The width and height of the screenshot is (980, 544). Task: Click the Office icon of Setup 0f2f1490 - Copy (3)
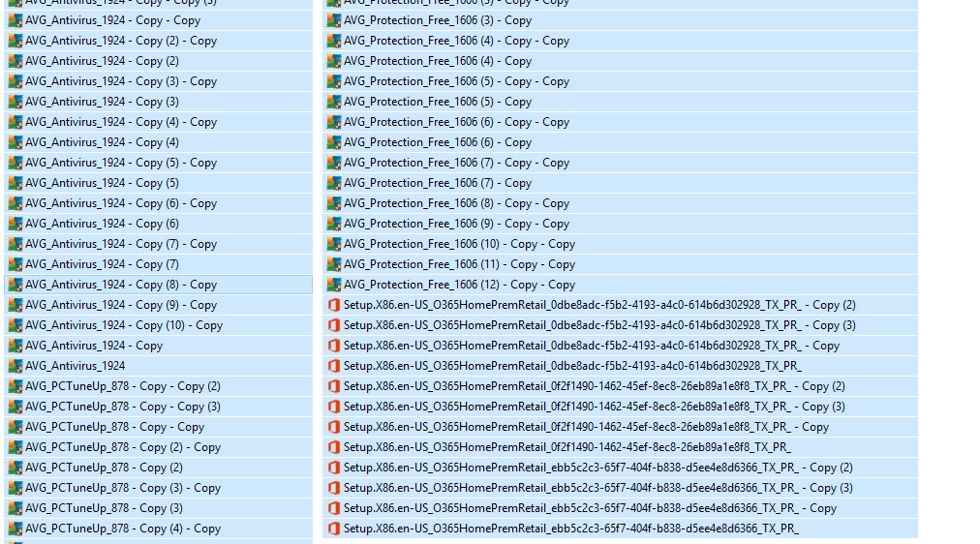[334, 407]
